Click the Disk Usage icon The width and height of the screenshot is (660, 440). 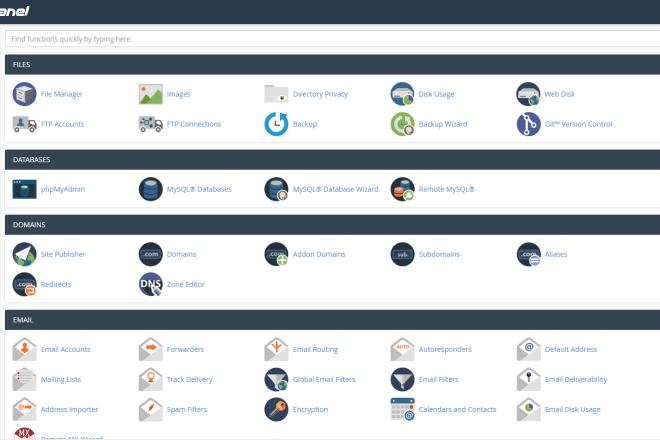coord(402,94)
